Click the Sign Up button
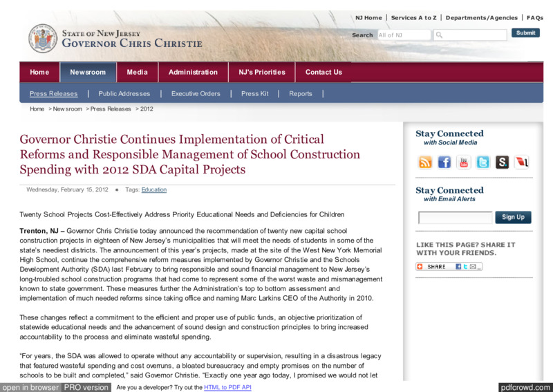This screenshot has height=392, width=553. pyautogui.click(x=513, y=217)
